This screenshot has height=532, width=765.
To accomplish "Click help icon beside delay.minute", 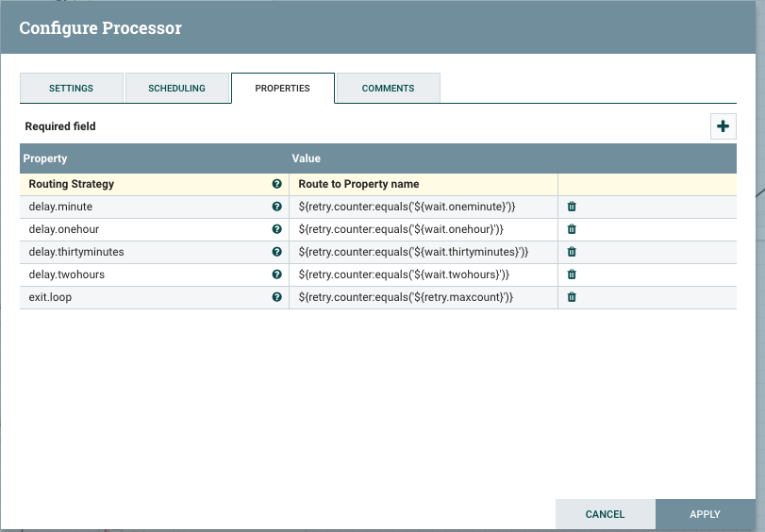I will coord(277,207).
